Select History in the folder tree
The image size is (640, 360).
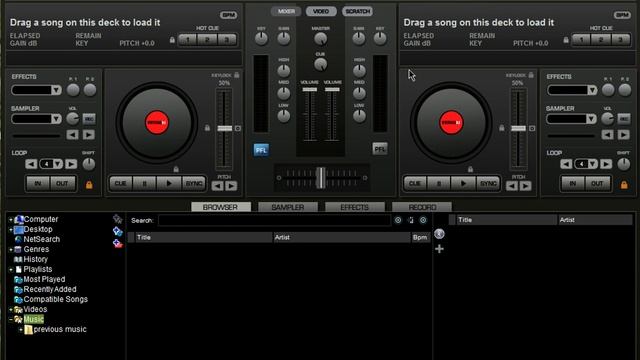pos(36,260)
